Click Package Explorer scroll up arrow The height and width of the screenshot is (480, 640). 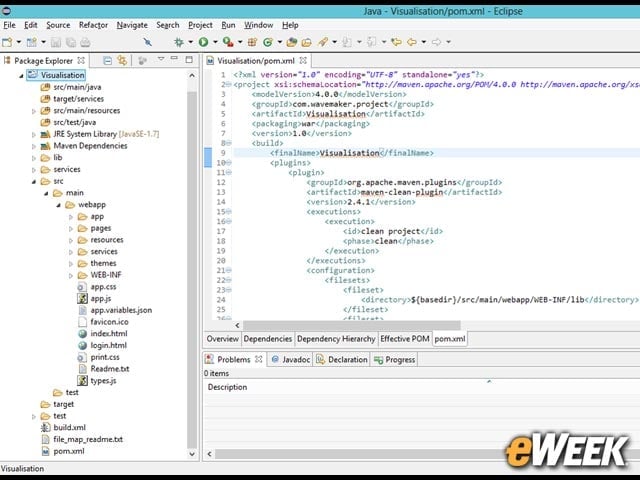point(192,76)
